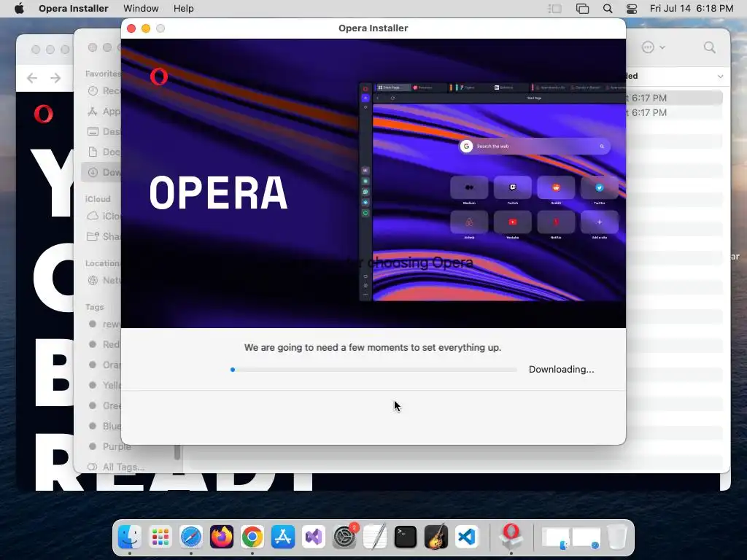Open the Trash from the Dock
747x560 pixels.
coord(617,537)
